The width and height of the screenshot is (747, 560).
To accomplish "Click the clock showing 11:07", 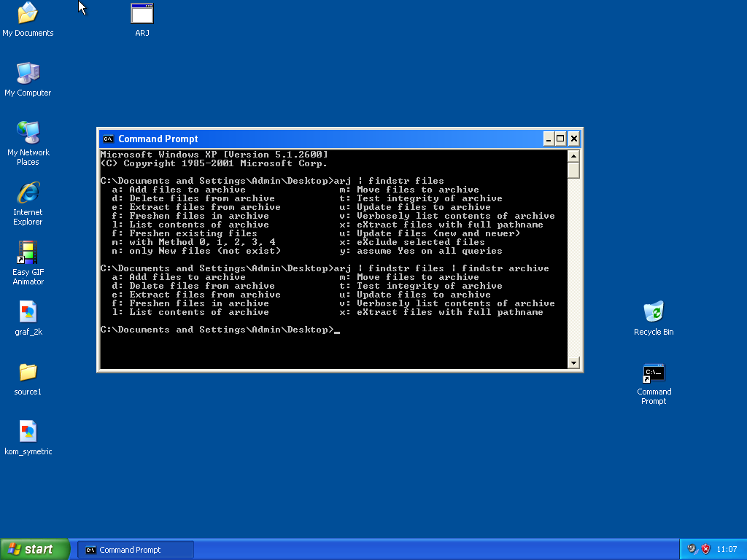I will pyautogui.click(x=727, y=550).
